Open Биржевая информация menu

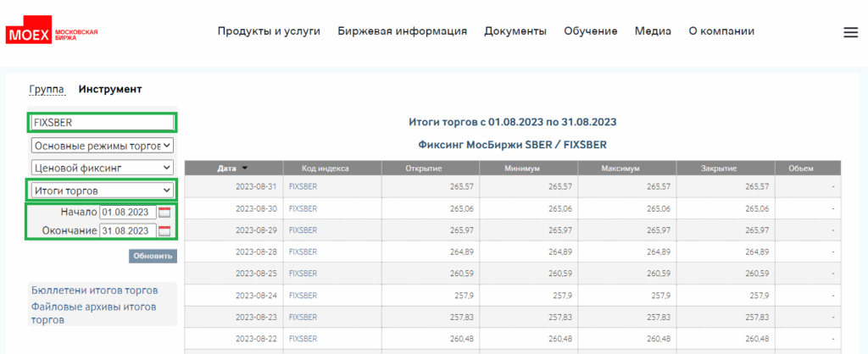pyautogui.click(x=403, y=31)
